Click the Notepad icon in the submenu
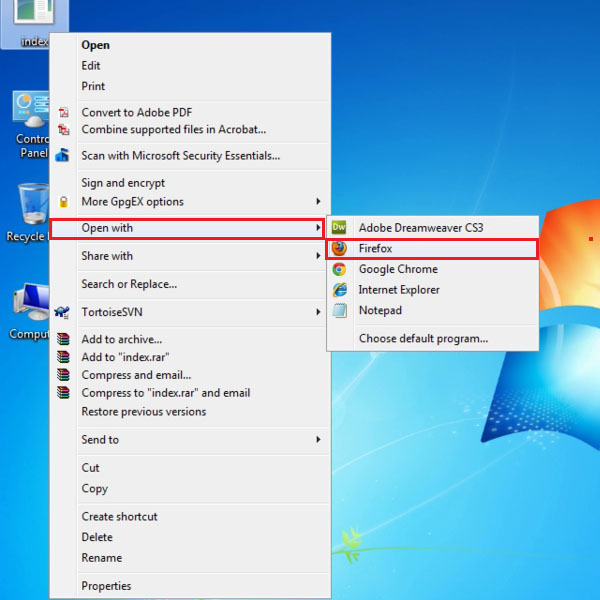Screen dimensions: 600x600 [339, 310]
